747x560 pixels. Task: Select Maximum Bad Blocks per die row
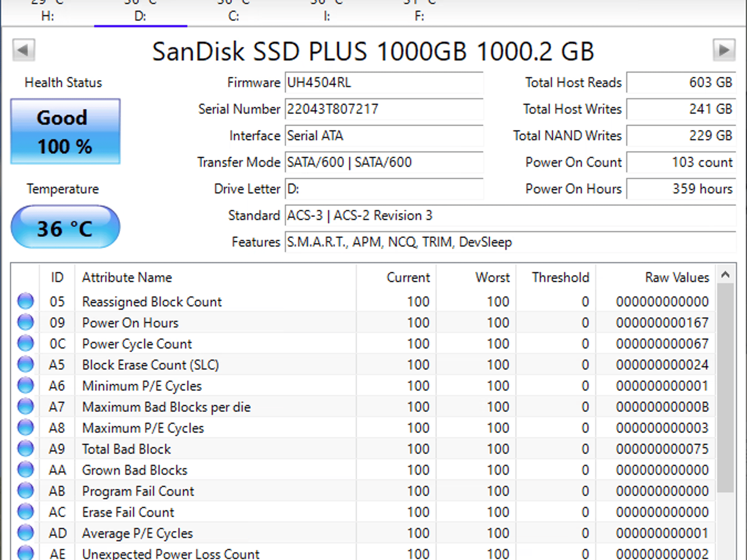363,407
